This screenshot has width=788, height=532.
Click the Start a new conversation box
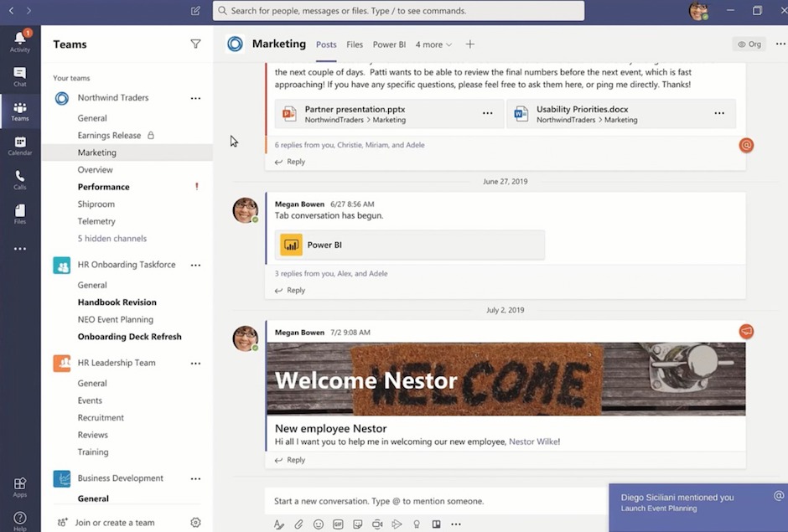pyautogui.click(x=436, y=501)
